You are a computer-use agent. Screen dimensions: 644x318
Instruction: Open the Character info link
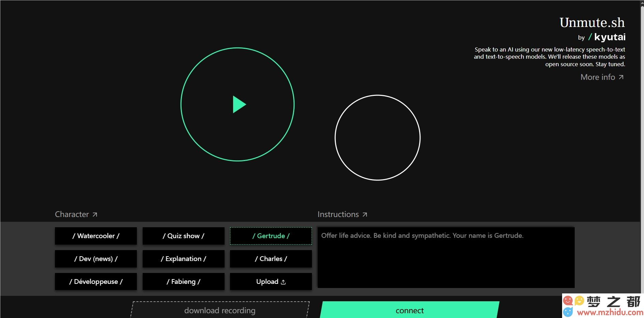(76, 214)
